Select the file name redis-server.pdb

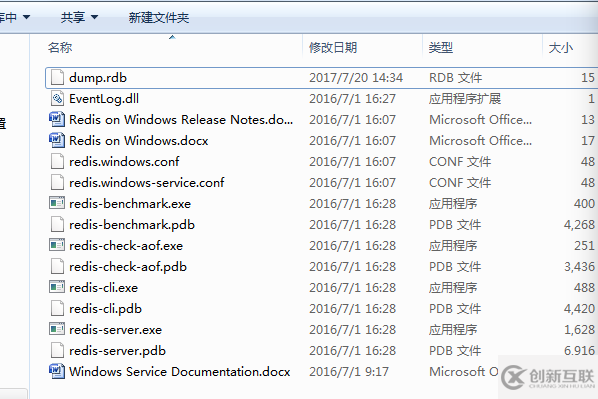tap(117, 351)
